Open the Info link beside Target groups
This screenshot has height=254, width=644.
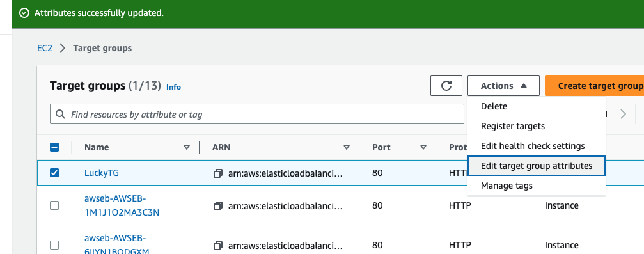[173, 87]
